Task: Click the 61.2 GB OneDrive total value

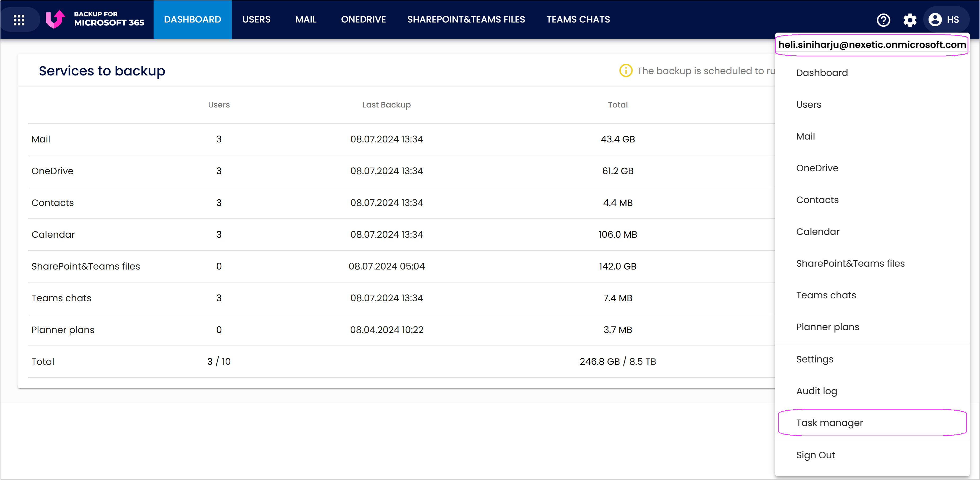Action: tap(617, 171)
